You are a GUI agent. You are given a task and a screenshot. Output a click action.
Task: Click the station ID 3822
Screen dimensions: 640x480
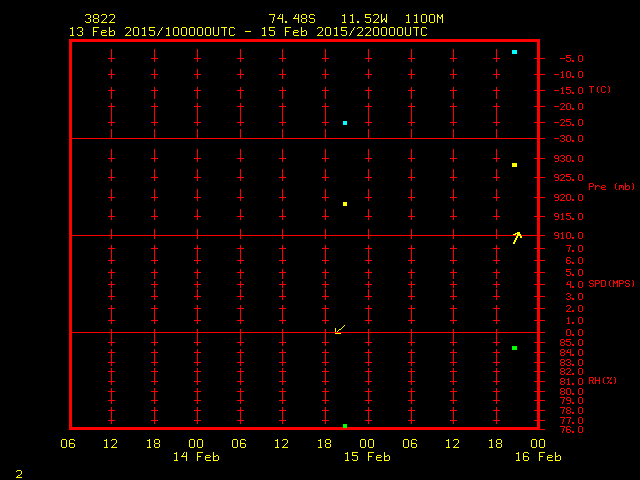tap(99, 19)
